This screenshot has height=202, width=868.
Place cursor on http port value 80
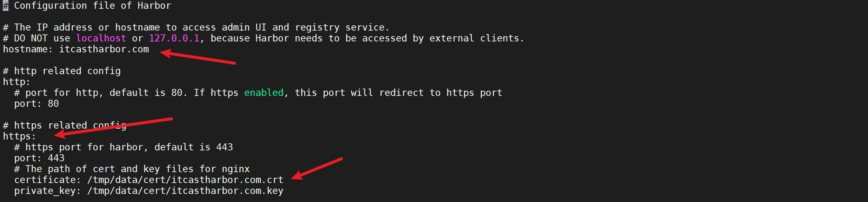pos(53,104)
